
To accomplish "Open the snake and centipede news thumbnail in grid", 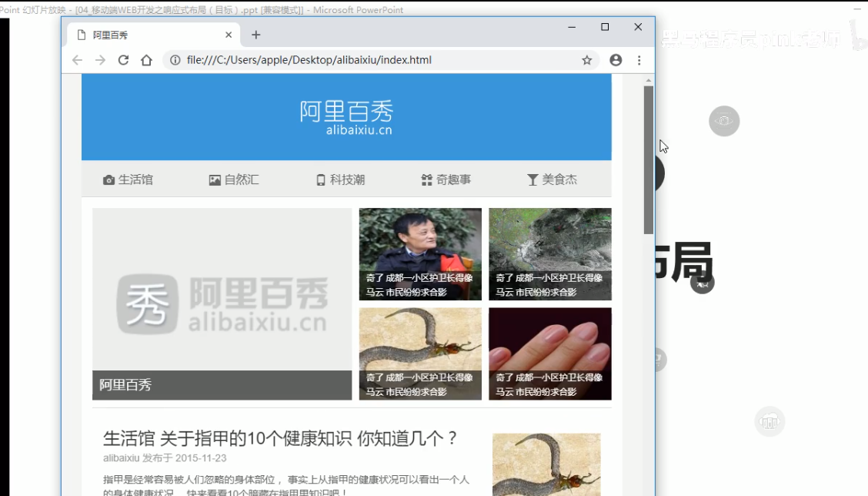I will click(420, 354).
